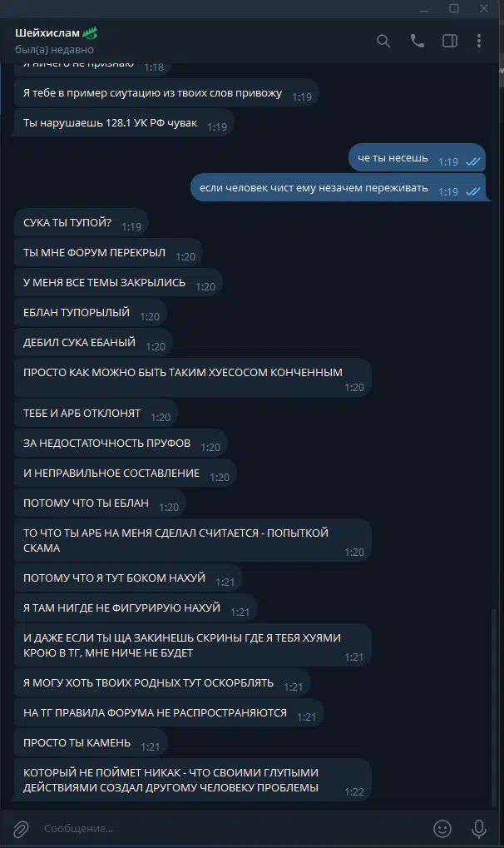
Task: Click the green emoji status icon next to name
Action: click(x=90, y=33)
